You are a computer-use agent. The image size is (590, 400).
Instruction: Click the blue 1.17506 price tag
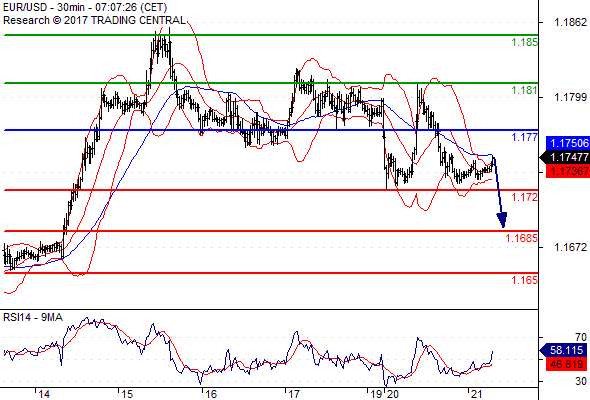coord(568,143)
